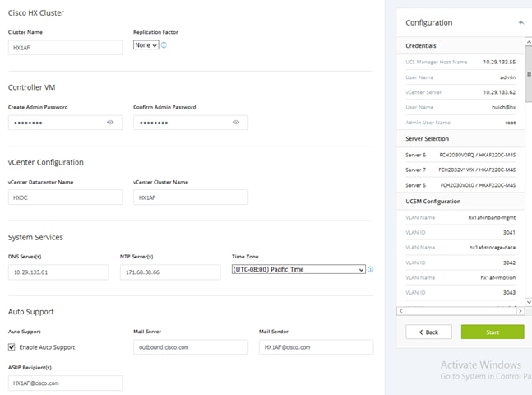Click the Server Selection section header
The width and height of the screenshot is (532, 395).
tap(460, 138)
